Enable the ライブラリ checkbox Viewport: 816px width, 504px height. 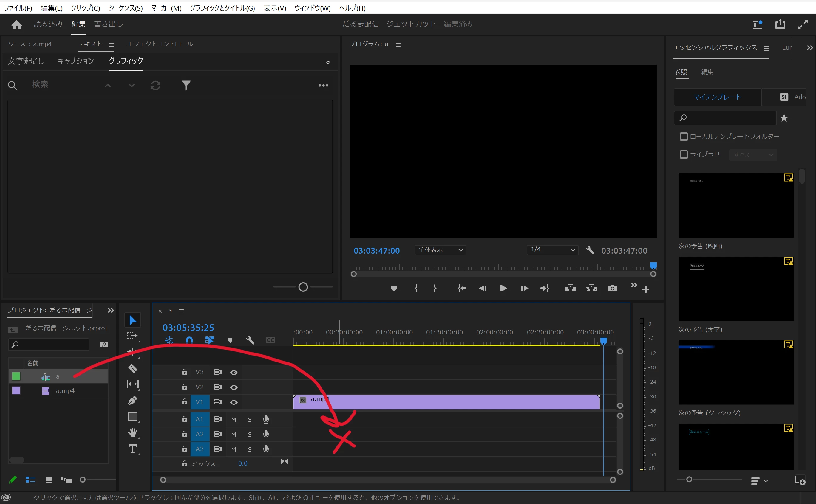[x=684, y=154]
